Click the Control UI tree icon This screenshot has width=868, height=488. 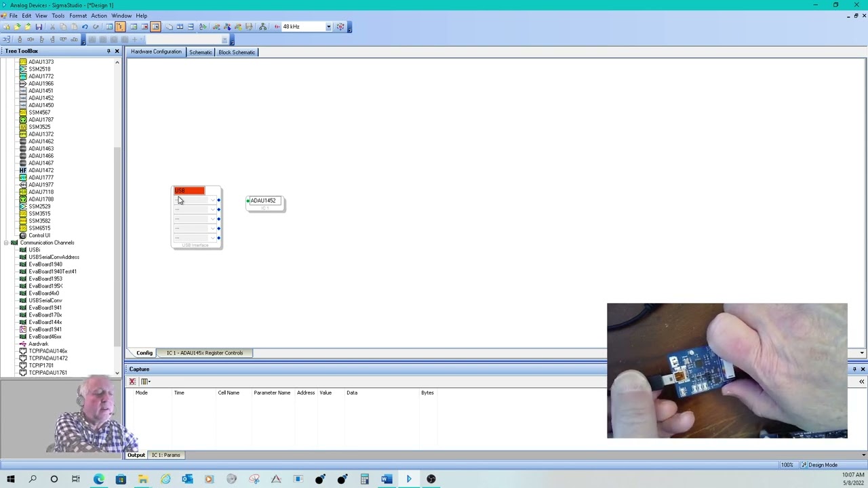[x=23, y=235]
